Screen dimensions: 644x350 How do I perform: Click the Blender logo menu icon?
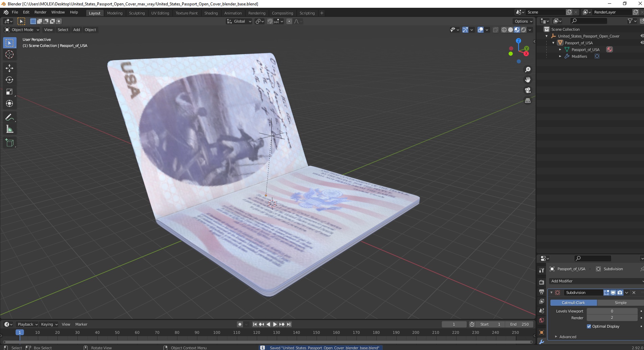[6, 12]
